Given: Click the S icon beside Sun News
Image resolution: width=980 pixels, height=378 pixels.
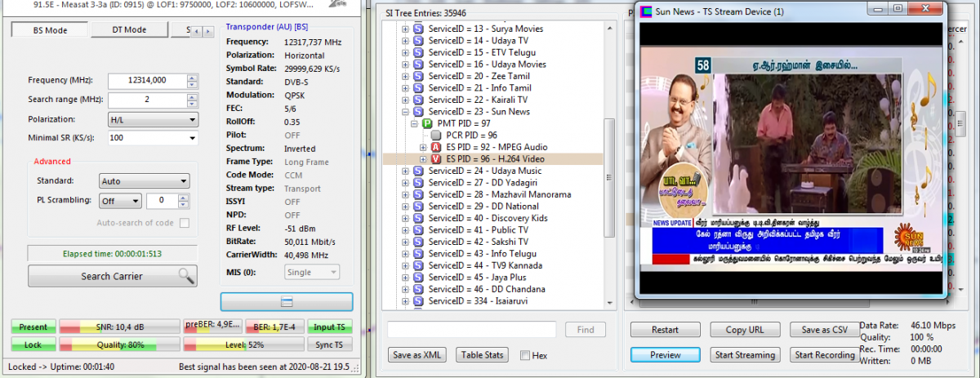Looking at the screenshot, I should click(x=419, y=112).
